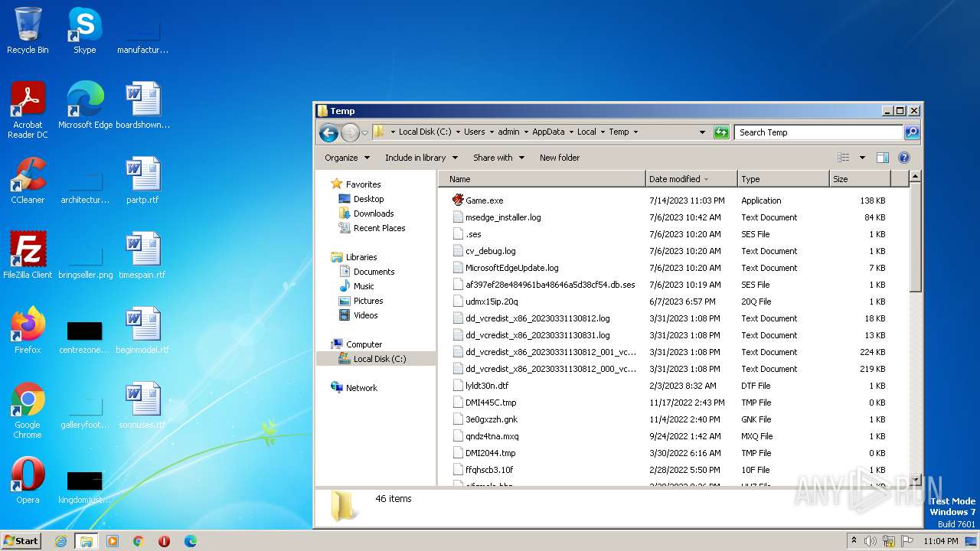Open Opera desktop shortcut

tap(28, 481)
